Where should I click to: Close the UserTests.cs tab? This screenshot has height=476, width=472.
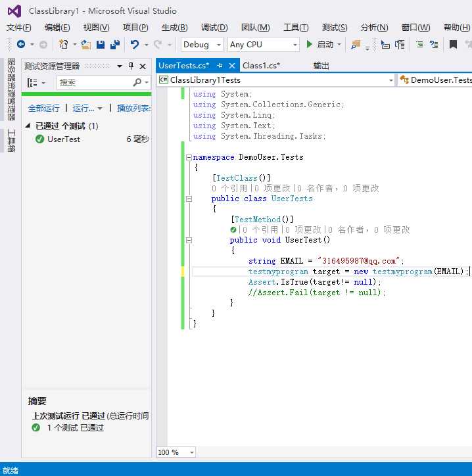pos(232,66)
